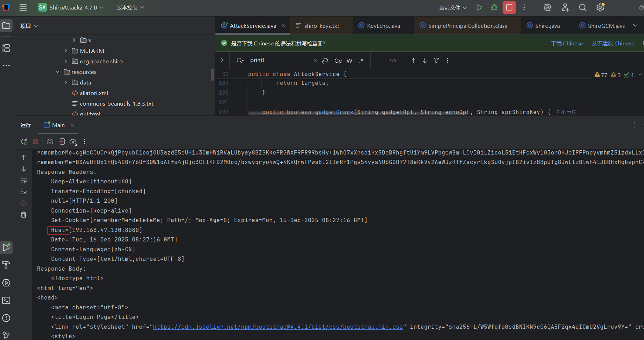This screenshot has height=340, width=644.
Task: Open the Terminal tool window
Action: click(6, 300)
